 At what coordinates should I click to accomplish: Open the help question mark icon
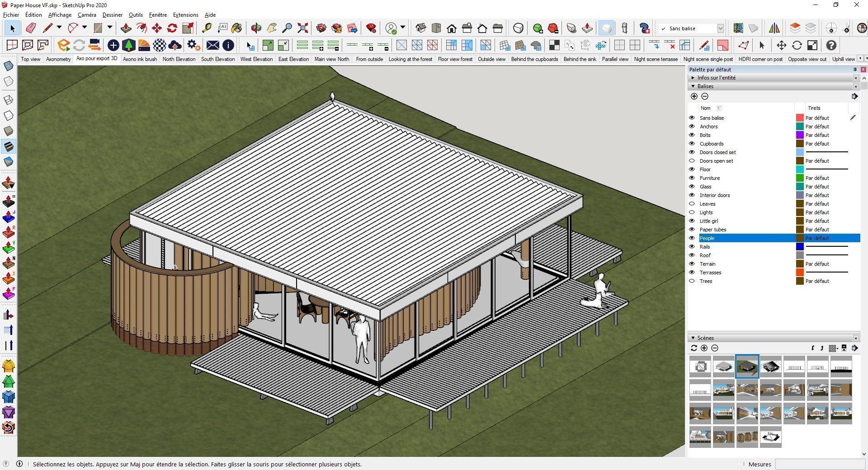click(x=831, y=45)
